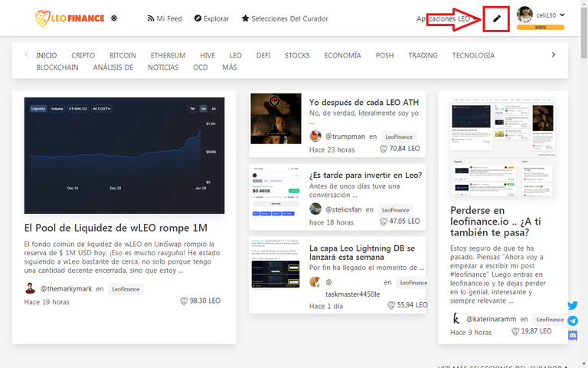Click LeoFinance tag on steliosfan post
588x368 pixels.
(396, 210)
